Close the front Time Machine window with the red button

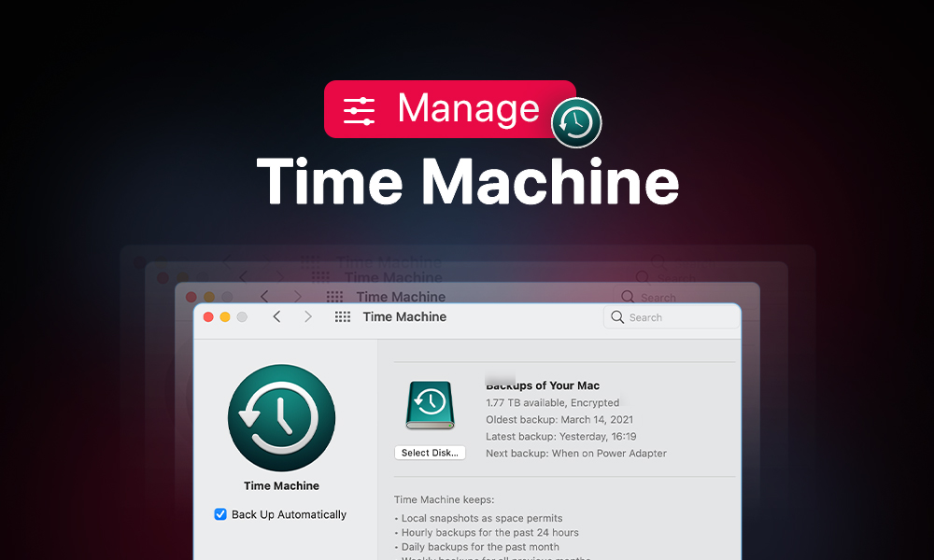coord(208,317)
